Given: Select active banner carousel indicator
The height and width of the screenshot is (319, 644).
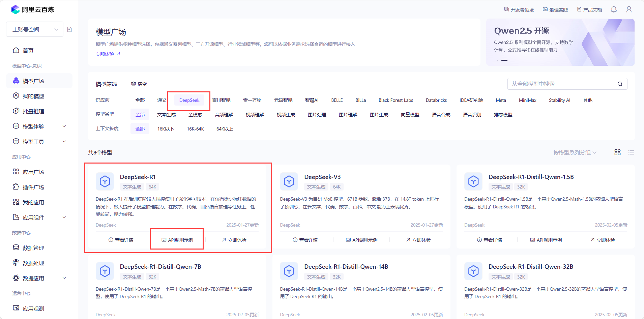Looking at the screenshot, I should click(504, 60).
